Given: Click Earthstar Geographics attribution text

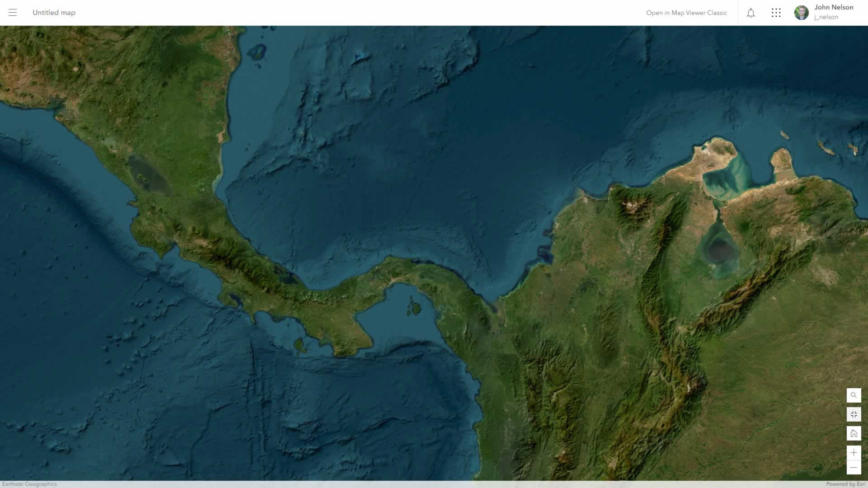Looking at the screenshot, I should pos(30,484).
